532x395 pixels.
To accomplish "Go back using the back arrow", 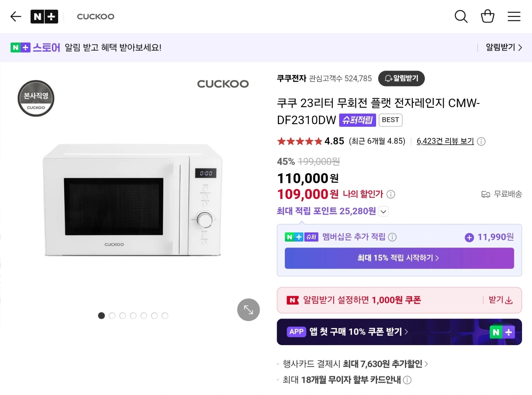I will 16,16.
